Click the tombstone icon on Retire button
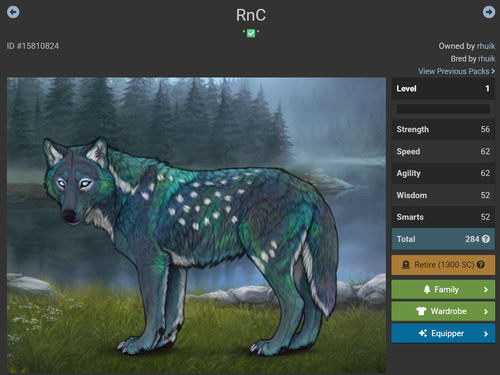Viewport: 500px width, 375px height. (406, 265)
